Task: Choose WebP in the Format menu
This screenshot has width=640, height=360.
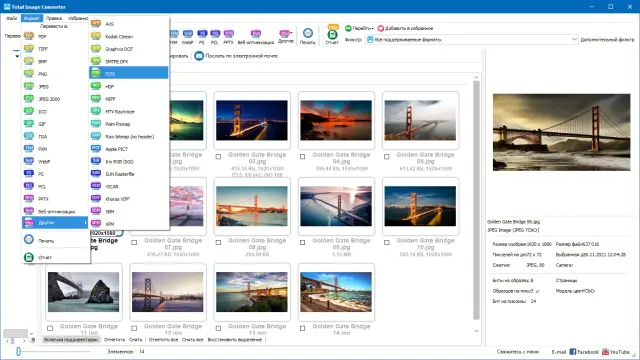Action: pos(55,162)
